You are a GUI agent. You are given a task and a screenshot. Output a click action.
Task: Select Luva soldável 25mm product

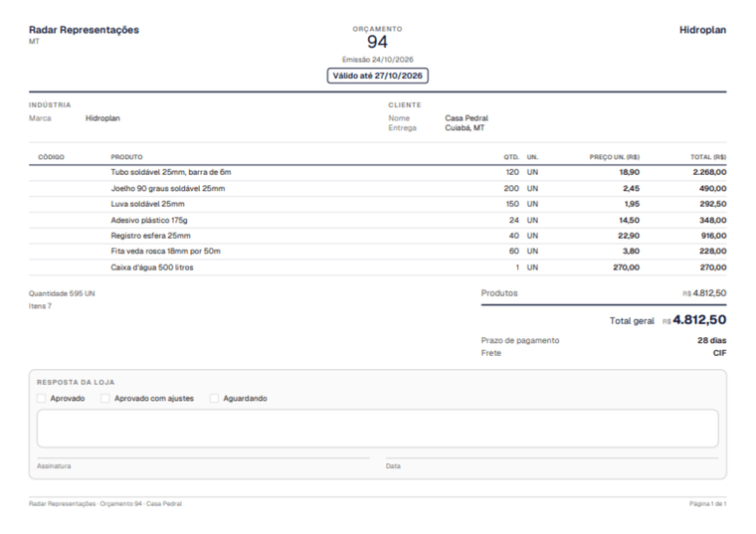147,204
